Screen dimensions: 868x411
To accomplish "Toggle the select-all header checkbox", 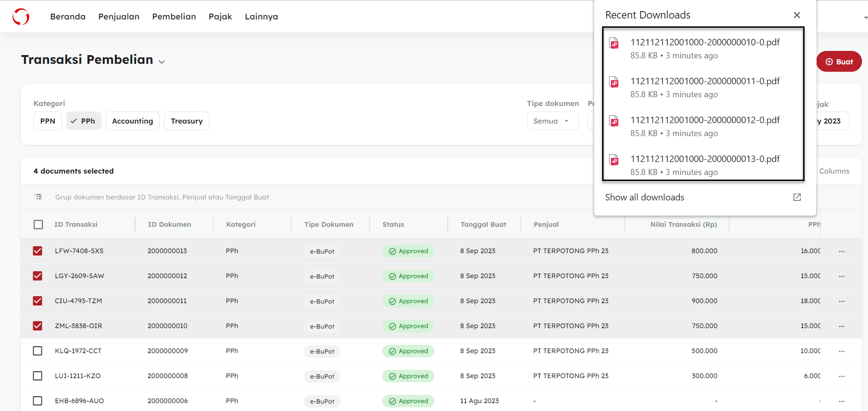I will (38, 224).
